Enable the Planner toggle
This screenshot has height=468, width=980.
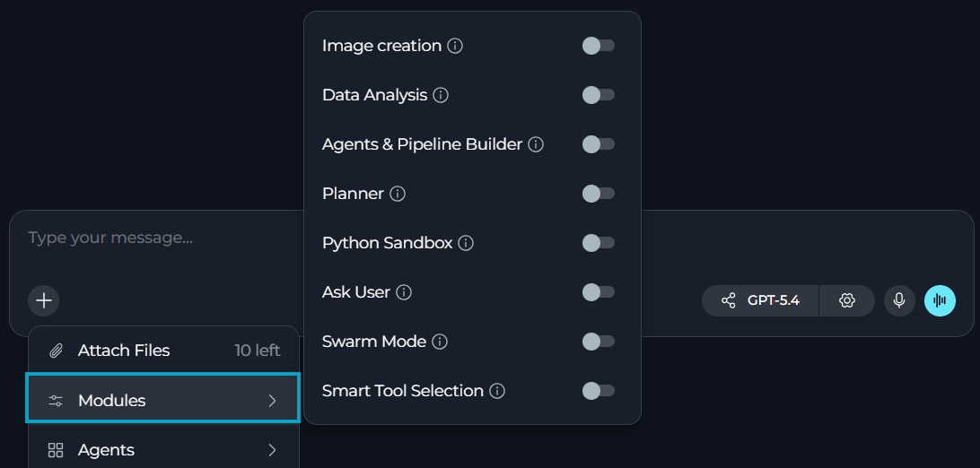tap(598, 194)
